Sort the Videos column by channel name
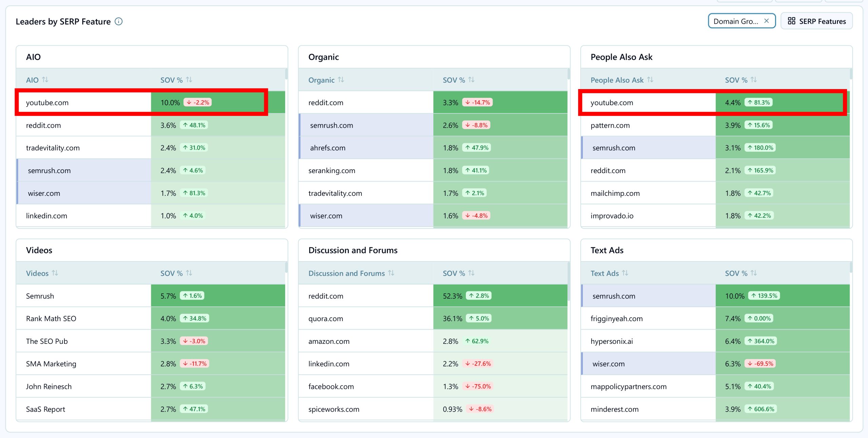 pos(55,273)
